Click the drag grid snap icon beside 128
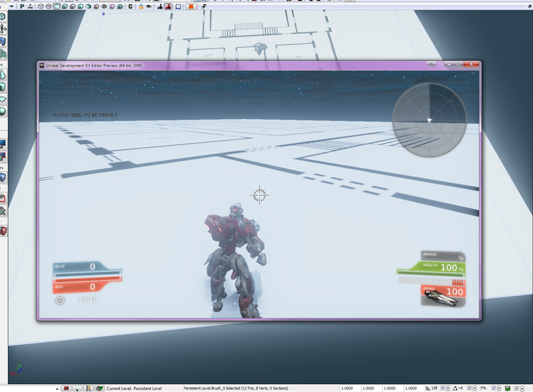This screenshot has width=533, height=392. click(x=428, y=388)
